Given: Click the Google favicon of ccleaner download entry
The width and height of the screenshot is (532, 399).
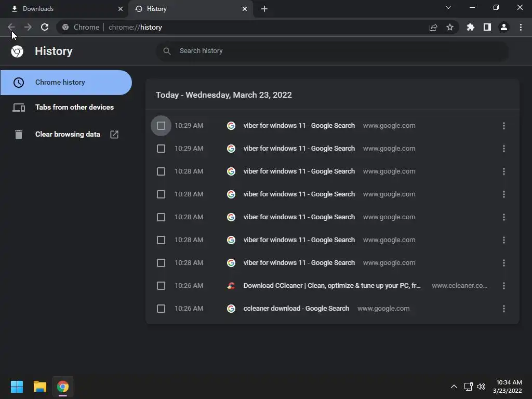Looking at the screenshot, I should [231, 309].
